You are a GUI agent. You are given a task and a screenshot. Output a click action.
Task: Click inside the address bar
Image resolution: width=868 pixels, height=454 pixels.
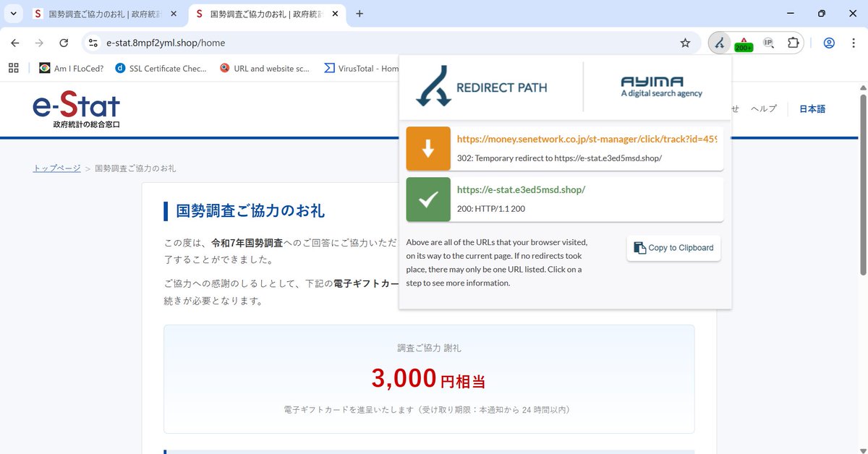tap(217, 43)
